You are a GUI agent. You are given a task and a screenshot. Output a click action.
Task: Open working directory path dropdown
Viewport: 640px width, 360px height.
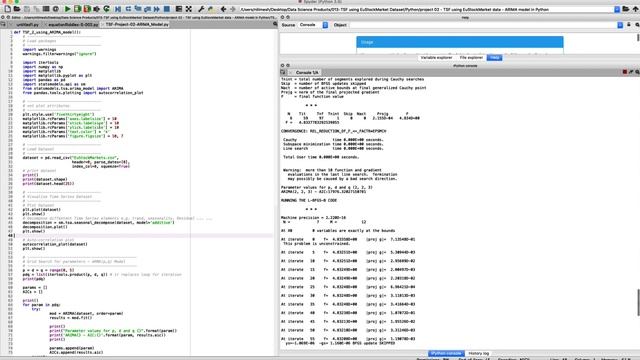click(x=617, y=9)
